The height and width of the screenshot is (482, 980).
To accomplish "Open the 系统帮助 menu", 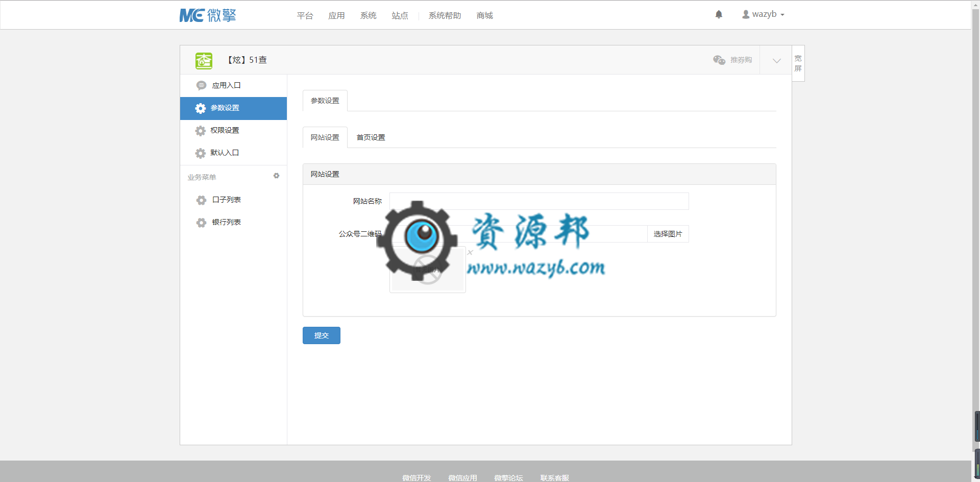I will pos(445,15).
